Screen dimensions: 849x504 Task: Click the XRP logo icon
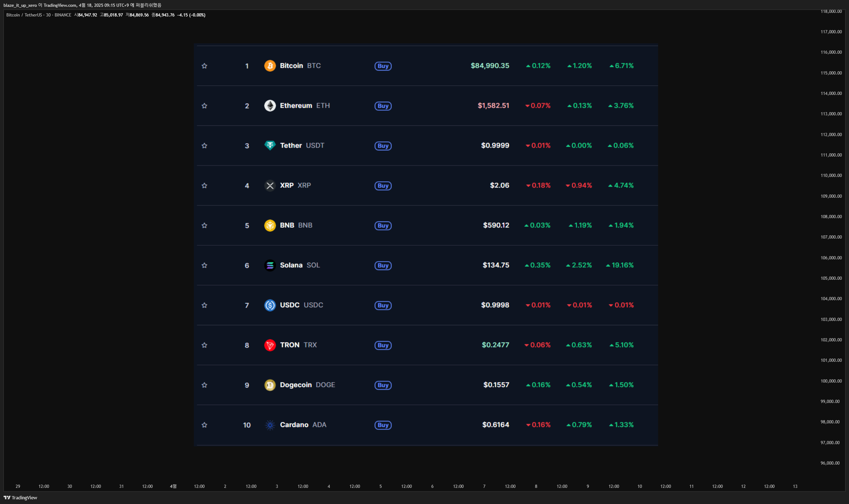[x=270, y=186]
